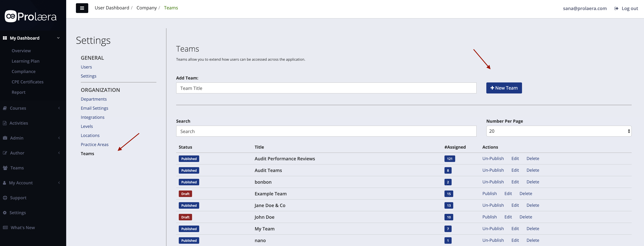
Task: Open Users under General settings
Action: 86,67
